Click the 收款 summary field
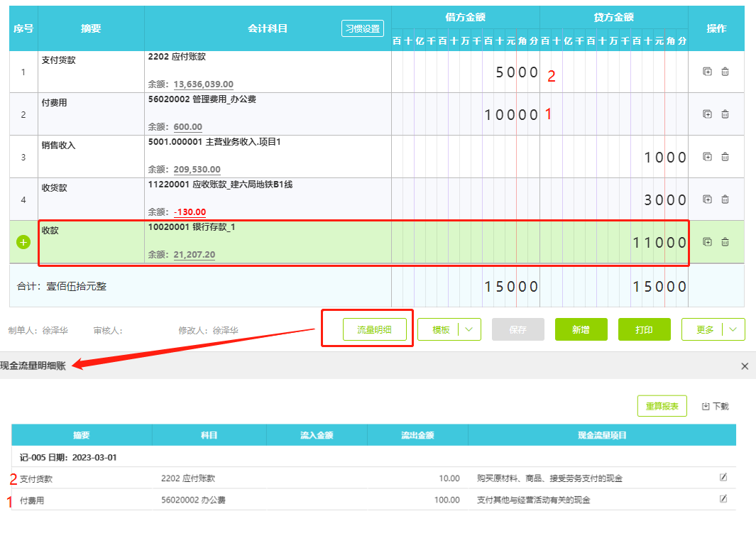756x543 pixels. [x=91, y=241]
